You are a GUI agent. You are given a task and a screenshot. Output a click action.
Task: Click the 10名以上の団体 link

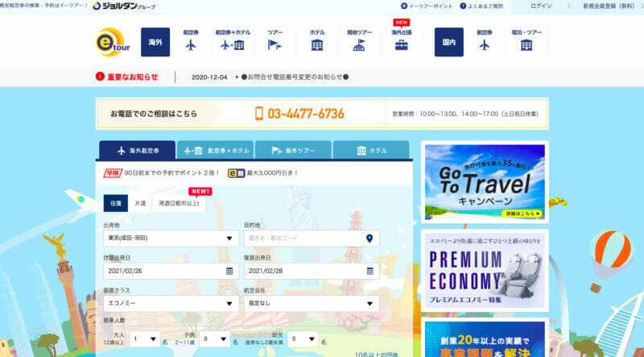(377, 354)
